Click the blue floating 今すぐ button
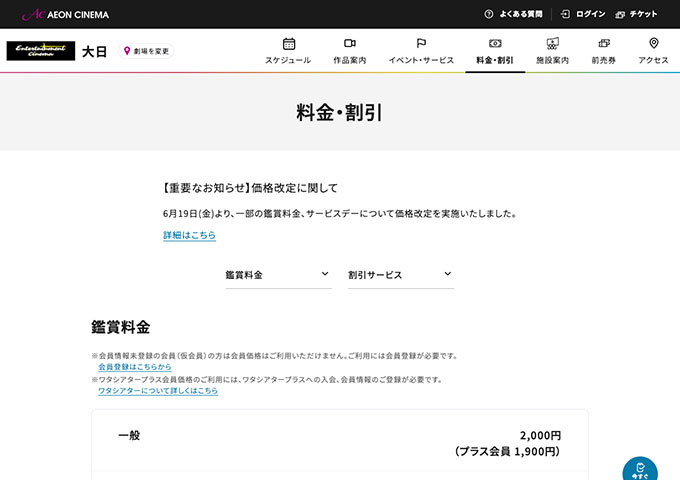Screen dimensions: 680x480 tap(640, 469)
